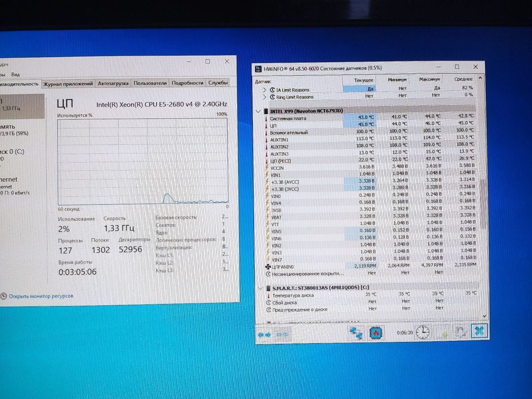This screenshot has width=532, height=399.
Task: Click the lightning icon of VCCIN row
Action: [267, 168]
